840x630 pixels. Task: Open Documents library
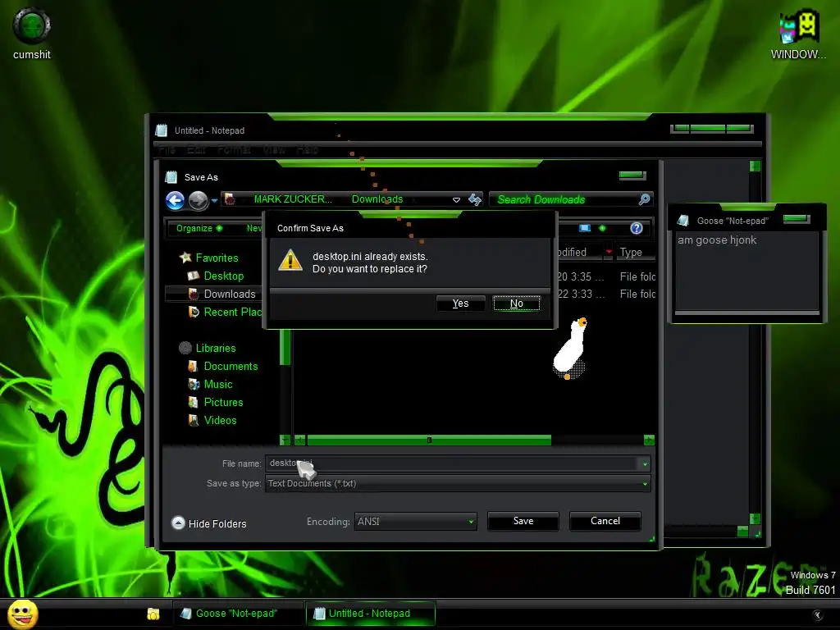(231, 367)
